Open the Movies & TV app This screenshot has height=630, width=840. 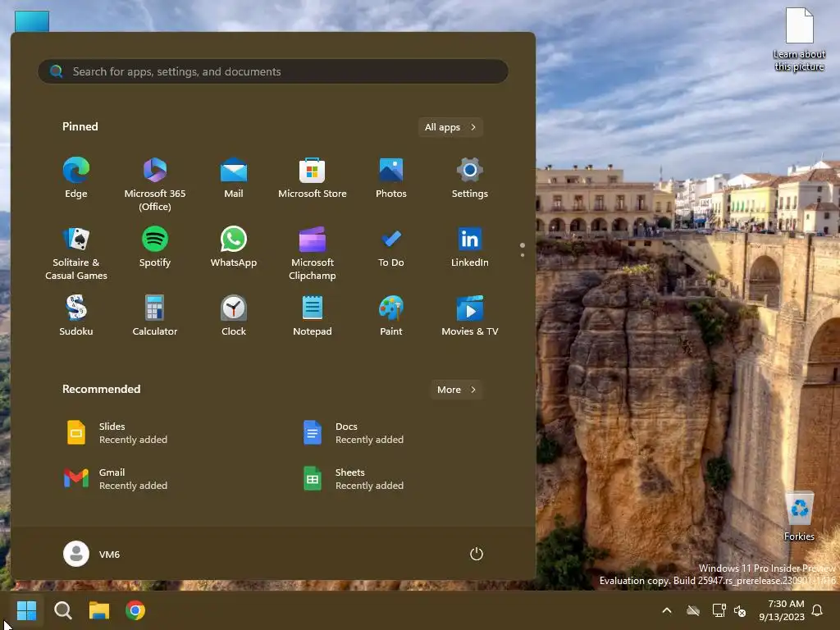tap(470, 316)
